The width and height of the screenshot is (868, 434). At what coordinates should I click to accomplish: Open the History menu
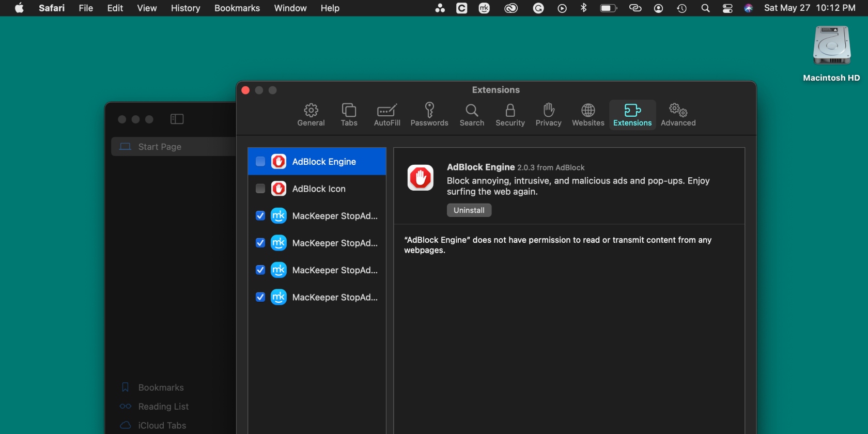(185, 8)
